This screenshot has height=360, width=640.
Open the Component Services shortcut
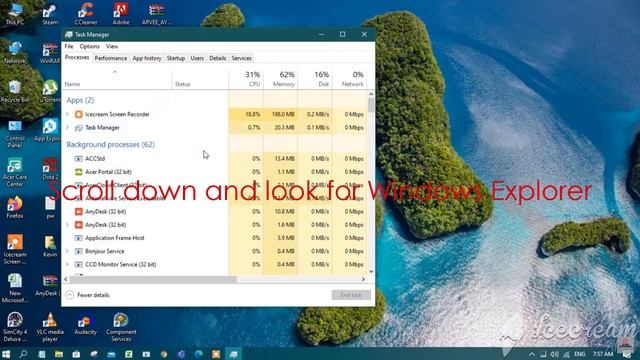tap(121, 327)
